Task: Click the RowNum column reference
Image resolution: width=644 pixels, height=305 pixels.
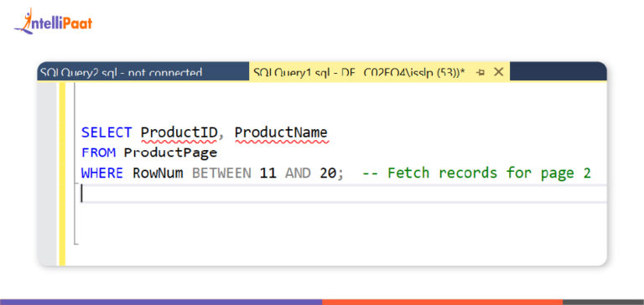Action: (158, 173)
